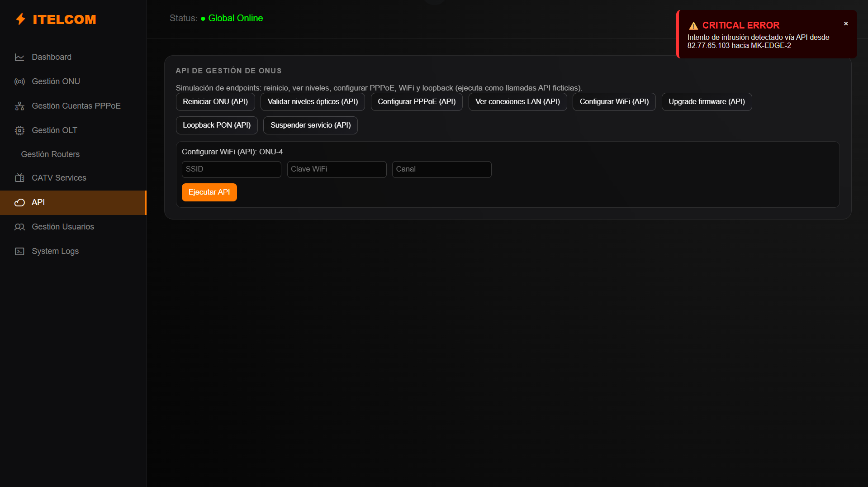Click the API cloud icon in the sidebar

coord(19,203)
